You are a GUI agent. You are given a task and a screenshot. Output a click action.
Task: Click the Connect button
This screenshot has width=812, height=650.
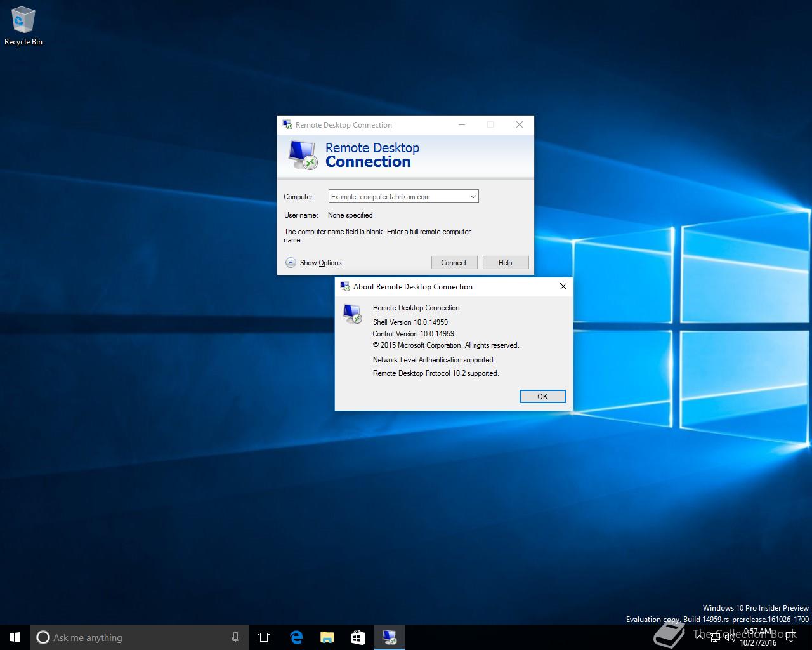tap(454, 263)
